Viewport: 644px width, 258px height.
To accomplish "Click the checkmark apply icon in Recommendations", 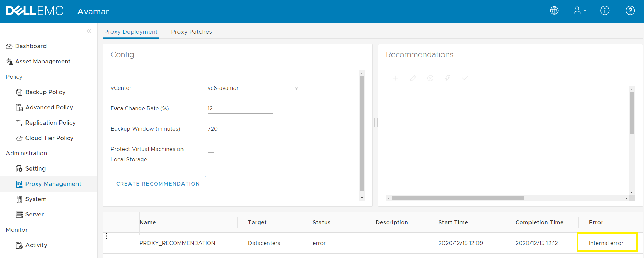I will click(465, 78).
